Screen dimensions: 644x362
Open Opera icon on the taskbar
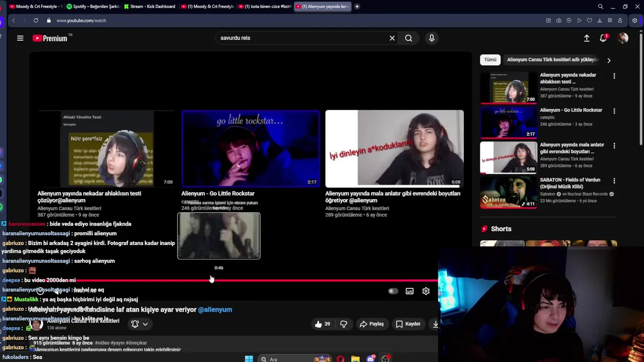point(341,359)
